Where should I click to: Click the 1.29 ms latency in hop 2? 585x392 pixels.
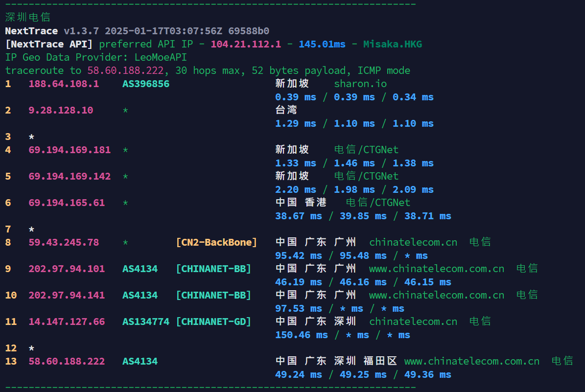pyautogui.click(x=296, y=124)
